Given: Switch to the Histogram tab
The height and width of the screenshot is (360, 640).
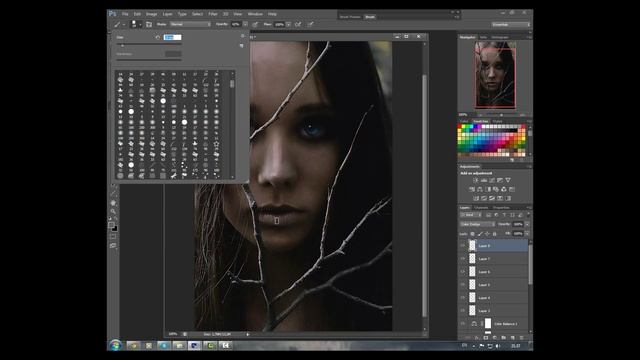Looking at the screenshot, I should [x=500, y=37].
